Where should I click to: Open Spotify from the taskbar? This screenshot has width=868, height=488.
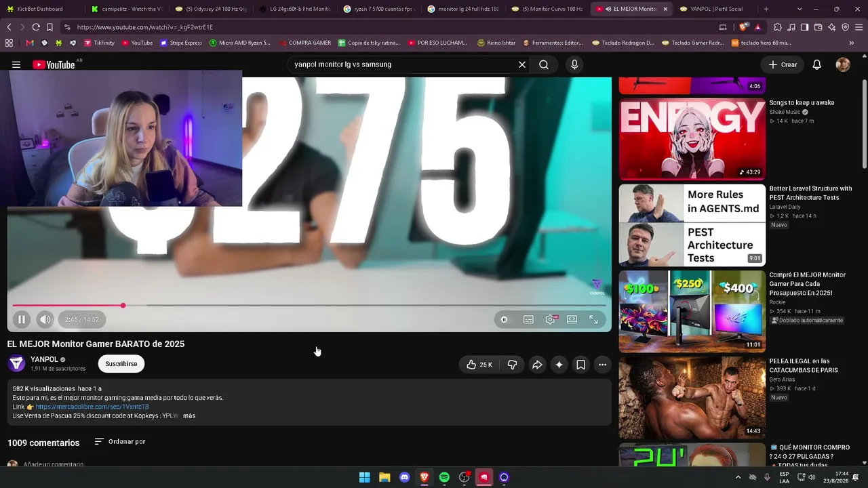pos(444,477)
